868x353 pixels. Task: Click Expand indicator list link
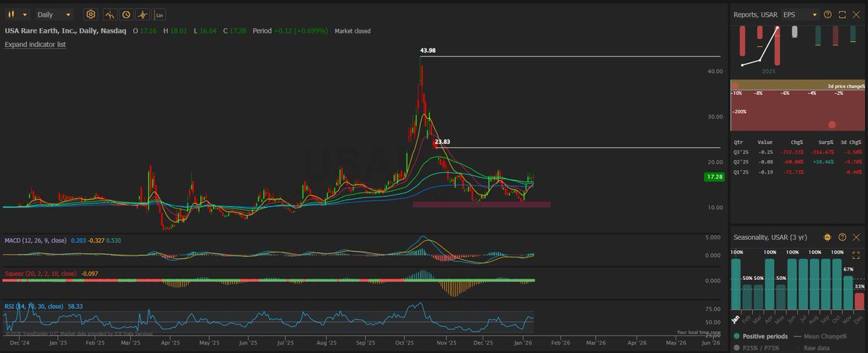point(35,45)
